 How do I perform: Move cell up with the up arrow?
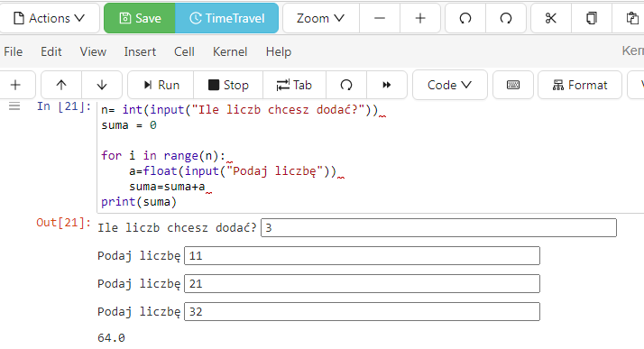[x=61, y=85]
